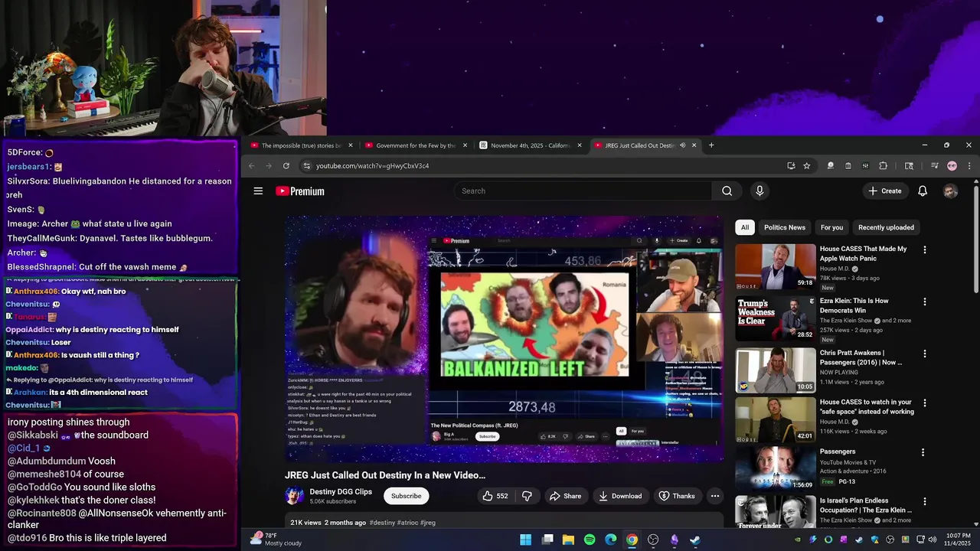The height and width of the screenshot is (551, 980).
Task: Open clock showing 10:07 PM
Action: tap(958, 540)
